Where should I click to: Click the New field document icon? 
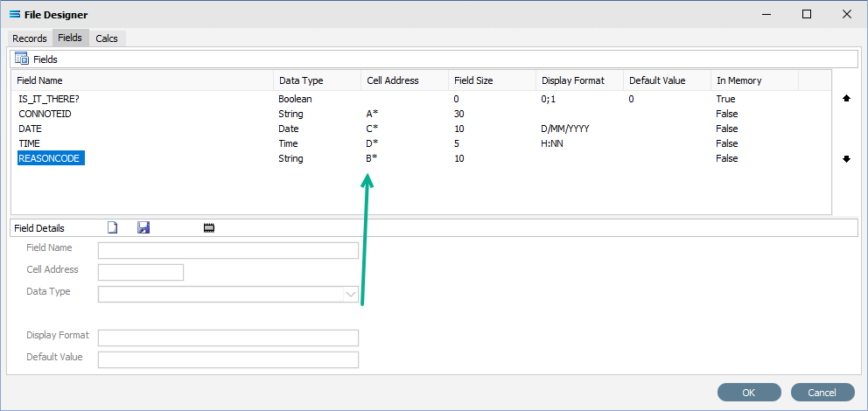(x=113, y=228)
